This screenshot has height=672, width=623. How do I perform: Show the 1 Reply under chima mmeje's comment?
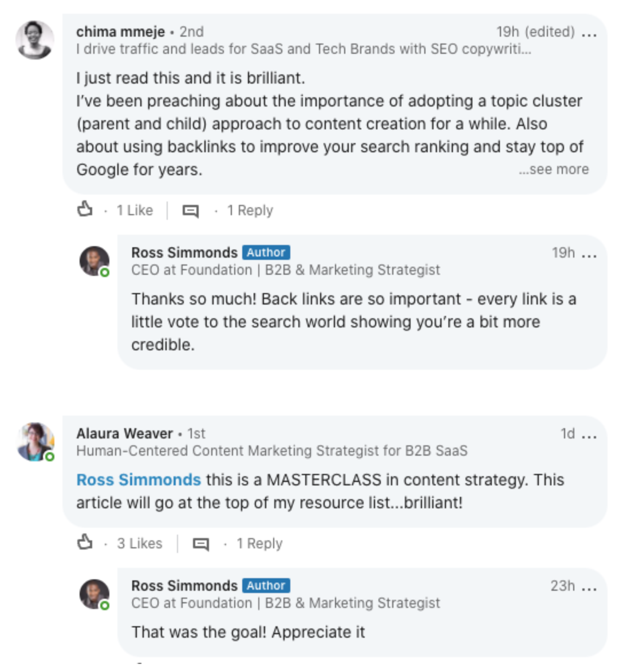coord(251,209)
